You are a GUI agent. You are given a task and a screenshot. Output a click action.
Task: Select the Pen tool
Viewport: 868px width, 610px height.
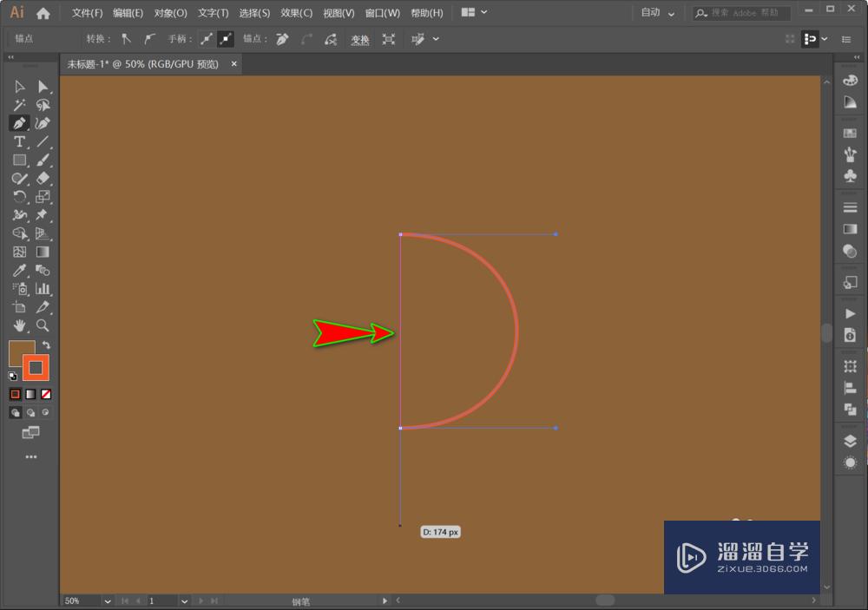pyautogui.click(x=19, y=123)
